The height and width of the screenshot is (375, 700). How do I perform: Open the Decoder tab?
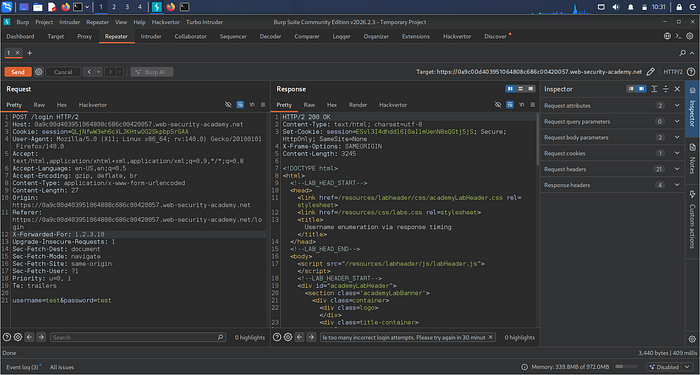270,37
